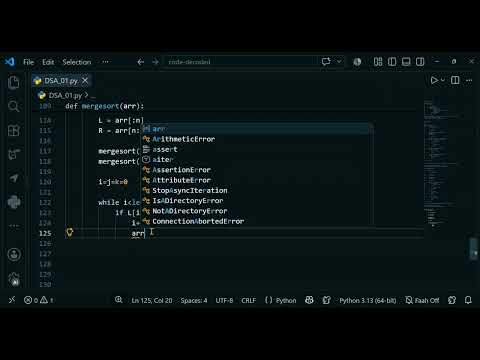Close the DSA_01.py tab
The image size is (480, 360).
[x=85, y=81]
